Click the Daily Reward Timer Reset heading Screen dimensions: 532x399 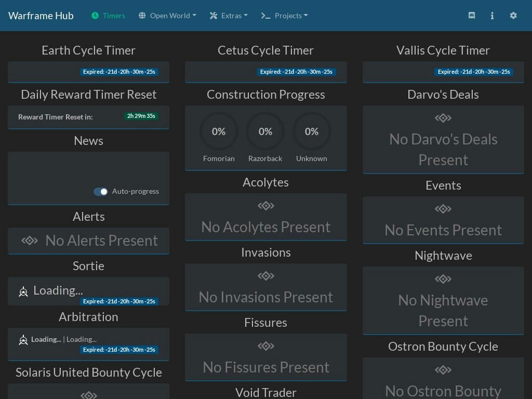[x=88, y=95]
